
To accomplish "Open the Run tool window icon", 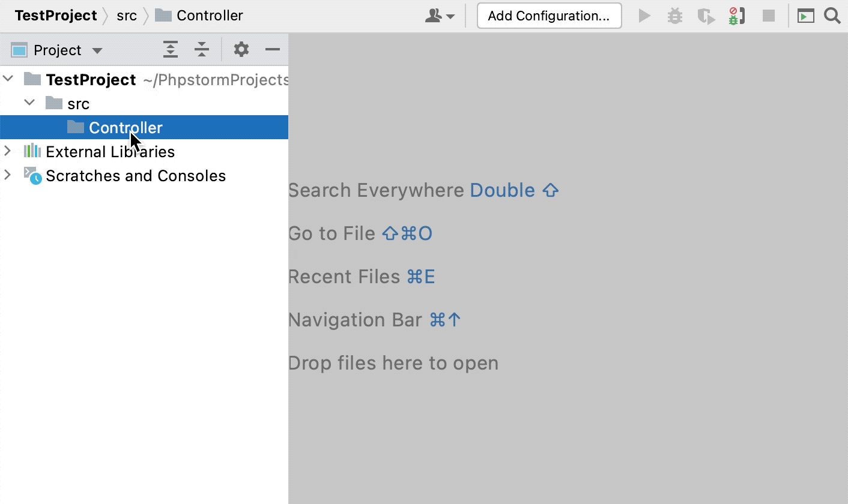I will 807,16.
